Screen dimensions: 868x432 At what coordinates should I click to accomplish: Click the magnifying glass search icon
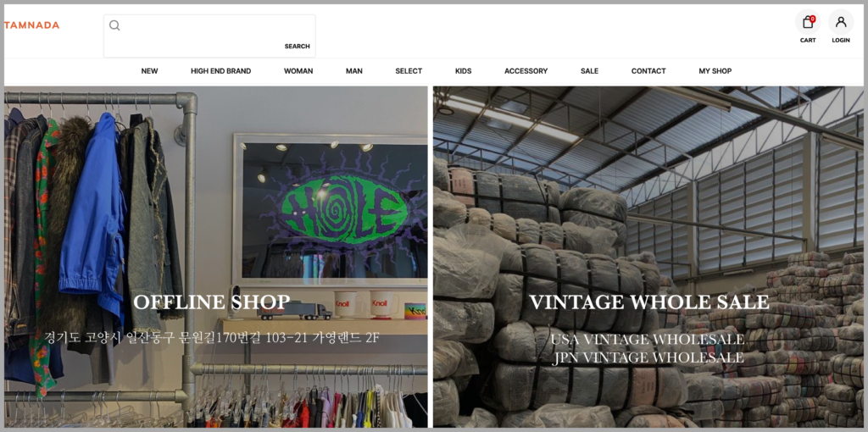114,25
